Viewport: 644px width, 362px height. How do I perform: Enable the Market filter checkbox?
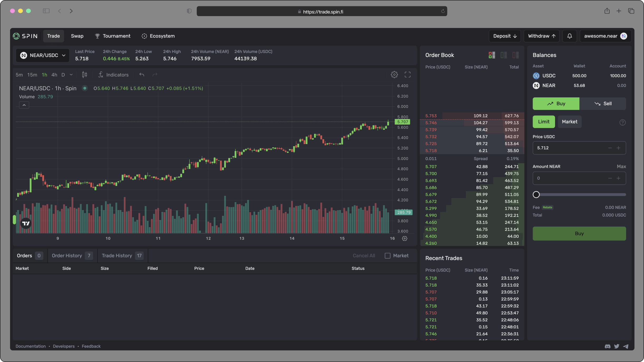point(387,256)
